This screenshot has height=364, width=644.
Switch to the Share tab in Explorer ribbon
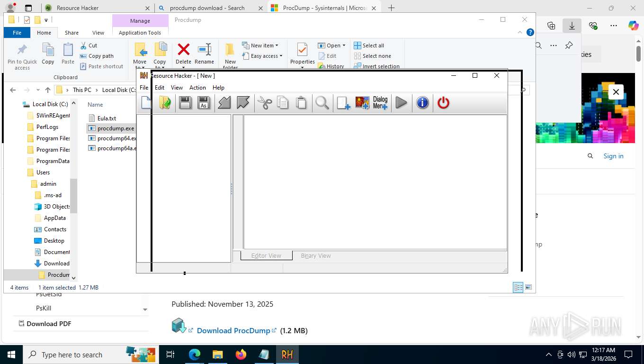coord(72,33)
